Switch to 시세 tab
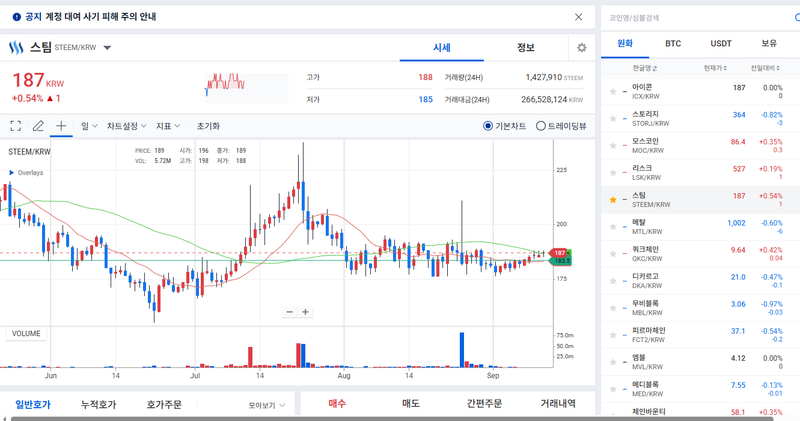This screenshot has width=800, height=421. [x=441, y=47]
